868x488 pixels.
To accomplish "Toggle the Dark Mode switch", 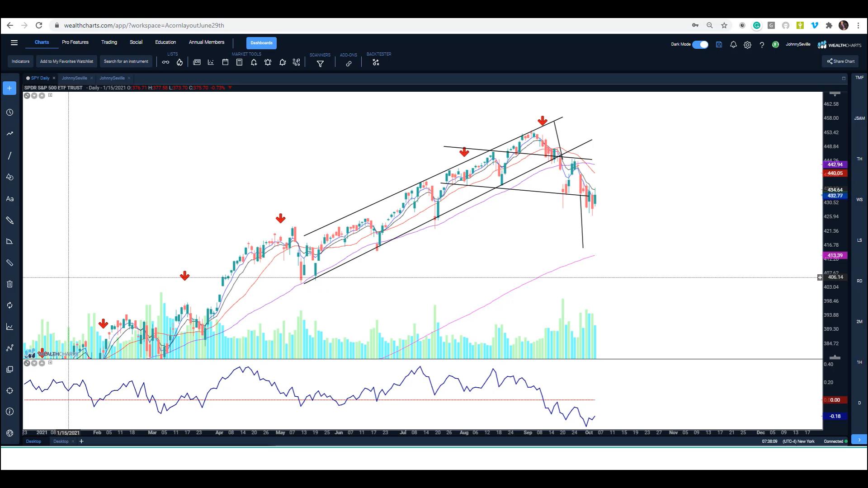I will tap(700, 45).
